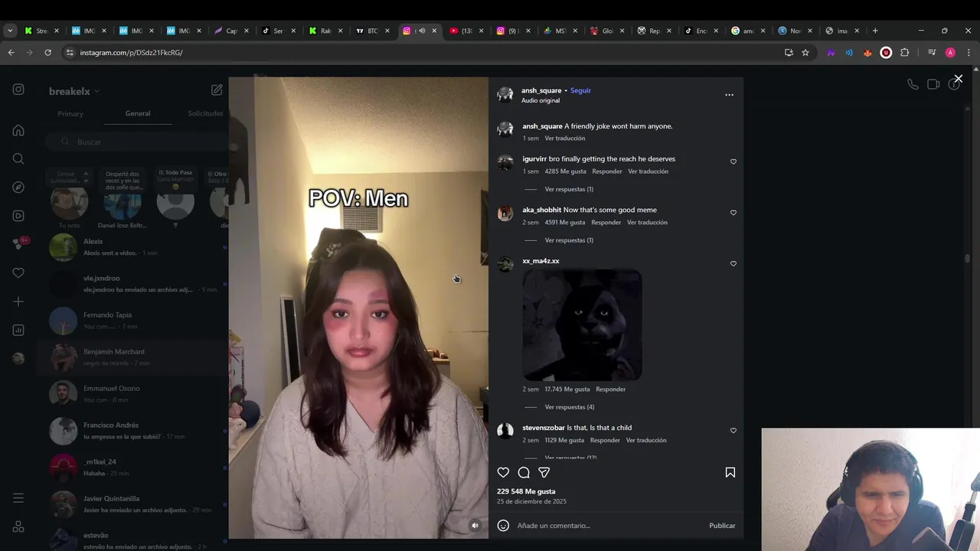980x551 pixels.
Task: Open Notifications heart in sidebar
Action: pos(18,273)
